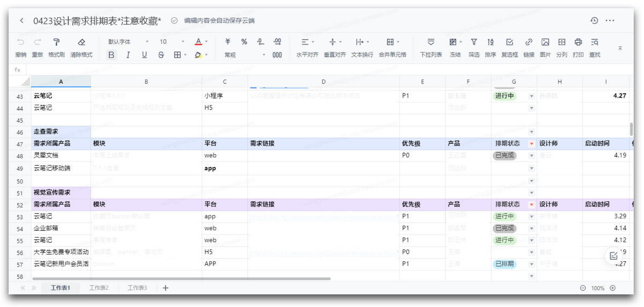
Task: Insert a 复选框 checkbox
Action: click(x=510, y=47)
